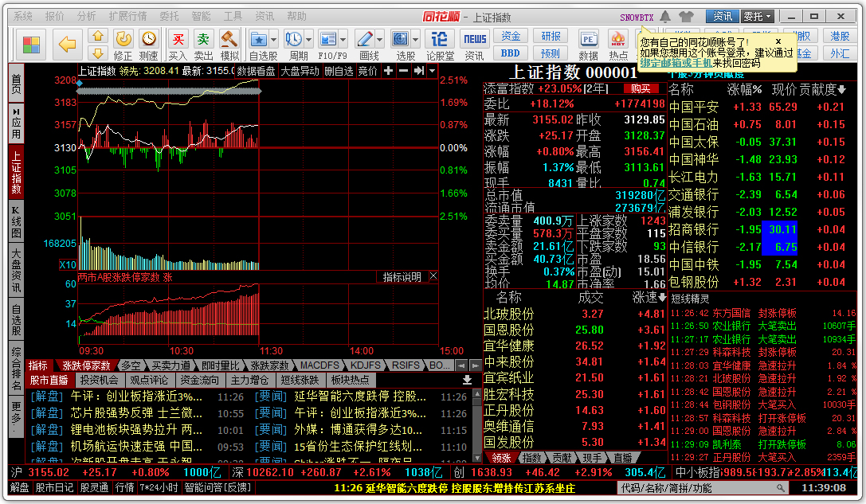Switch to the 多空 indicator tab
This screenshot has height=504, width=866.
(x=131, y=365)
